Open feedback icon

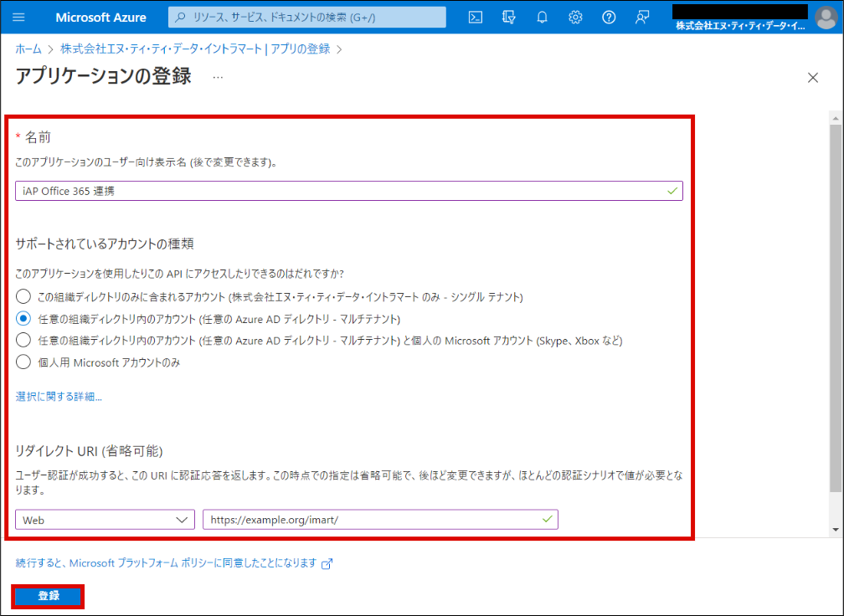point(642,18)
